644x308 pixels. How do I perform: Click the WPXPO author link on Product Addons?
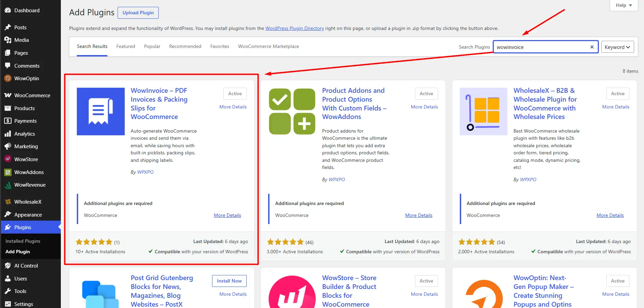click(337, 179)
